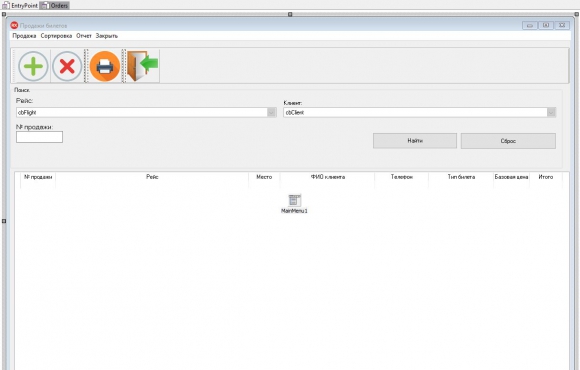This screenshot has height=370, width=580.
Task: Click the Итого column header
Action: 546,177
